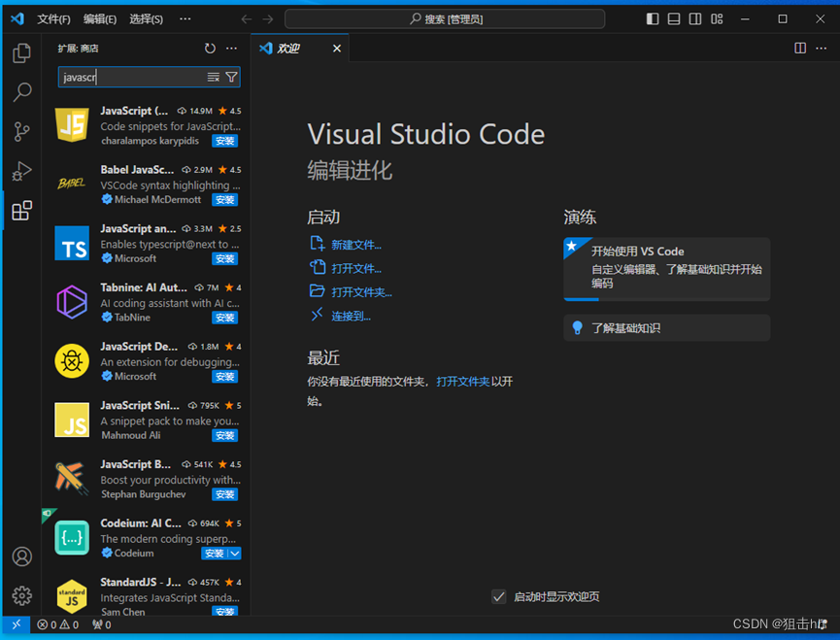Split the editor to the right
The width and height of the screenshot is (840, 640).
(800, 49)
